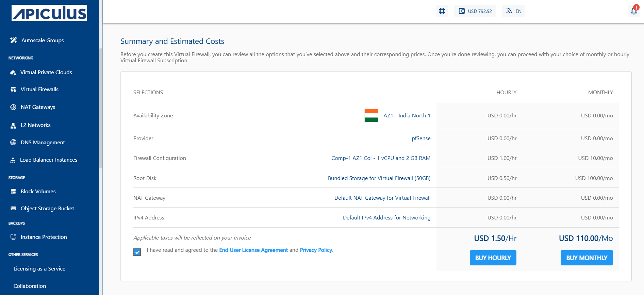This screenshot has width=644, height=295.
Task: Click AZ1 - India North 1 selection
Action: coord(407,116)
